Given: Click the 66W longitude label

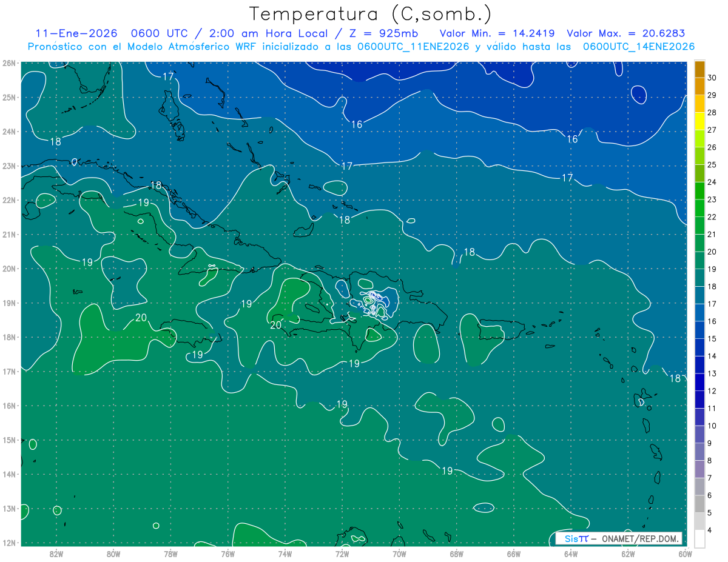Looking at the screenshot, I should (514, 554).
